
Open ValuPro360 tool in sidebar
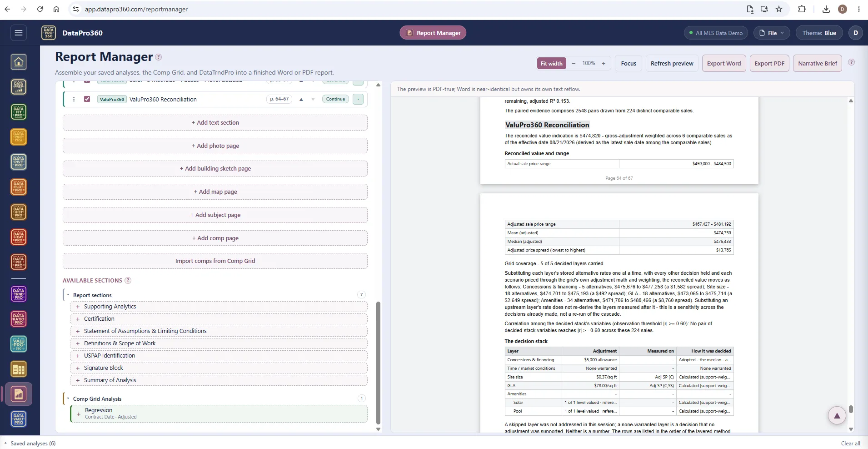(19, 344)
